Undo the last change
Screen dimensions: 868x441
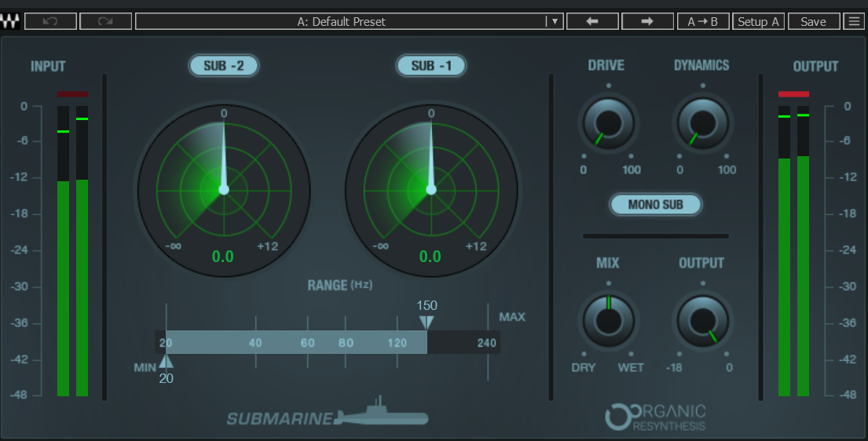[x=50, y=22]
